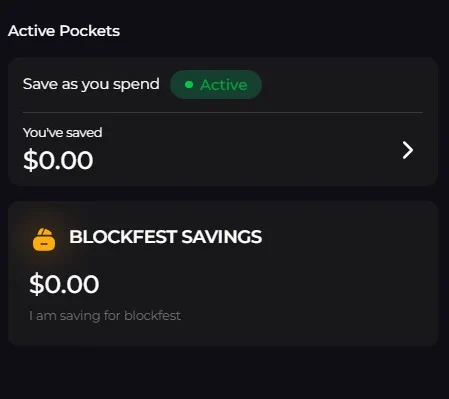Click the divider line below Save as you spend

click(x=223, y=113)
